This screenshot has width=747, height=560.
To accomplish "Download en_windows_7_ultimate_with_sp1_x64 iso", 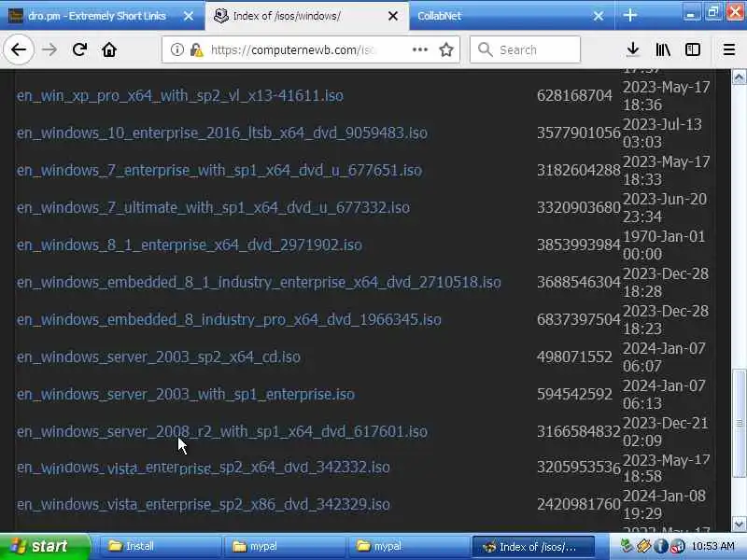I will 213,207.
